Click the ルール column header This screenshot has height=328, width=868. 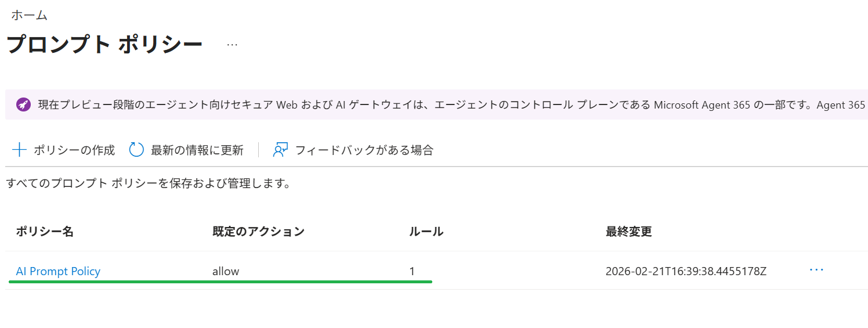point(426,232)
